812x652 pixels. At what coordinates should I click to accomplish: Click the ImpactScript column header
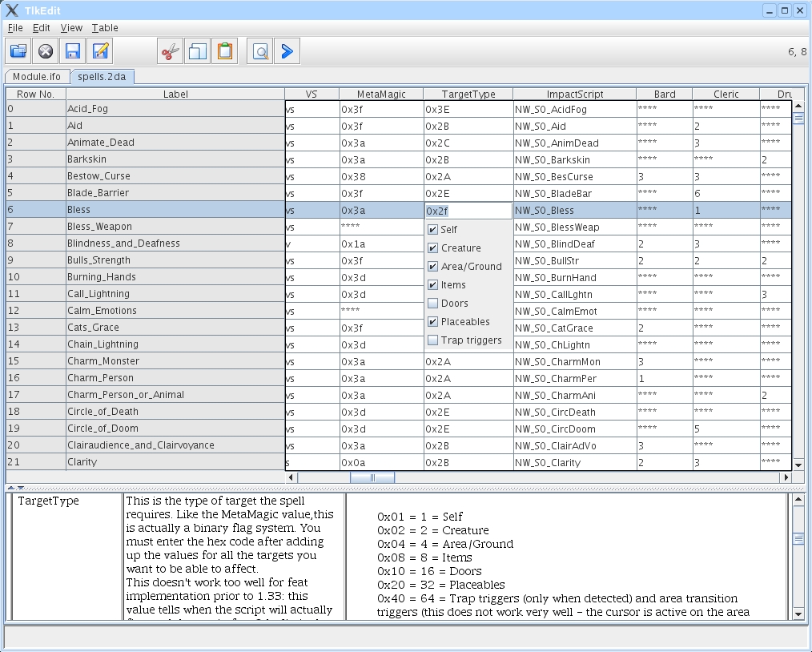(x=574, y=94)
